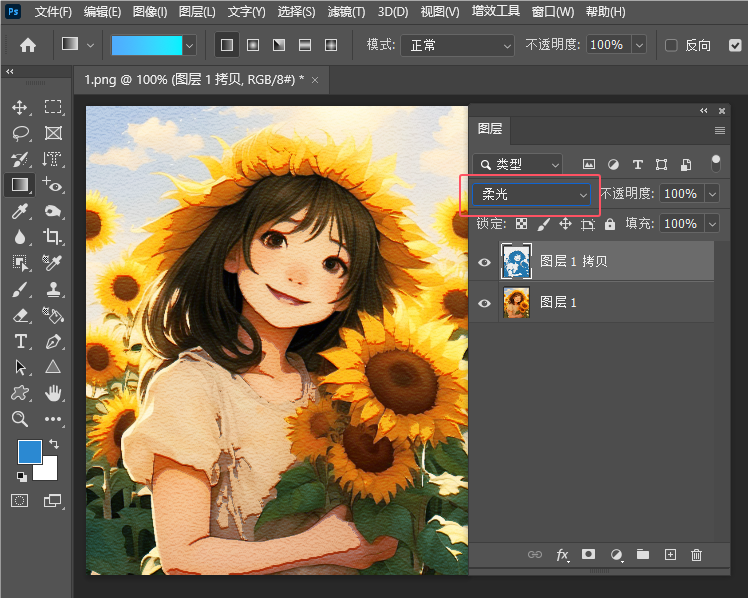Select the Lasso tool

tap(20, 133)
